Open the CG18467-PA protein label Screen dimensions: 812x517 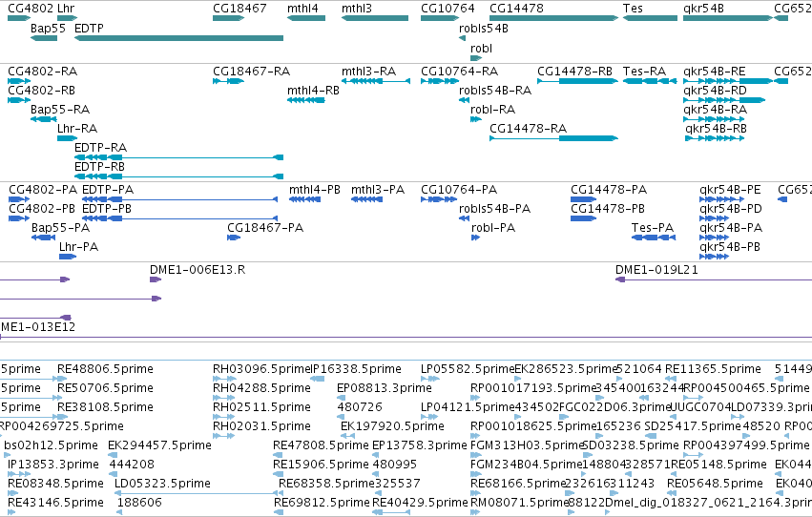tap(265, 228)
